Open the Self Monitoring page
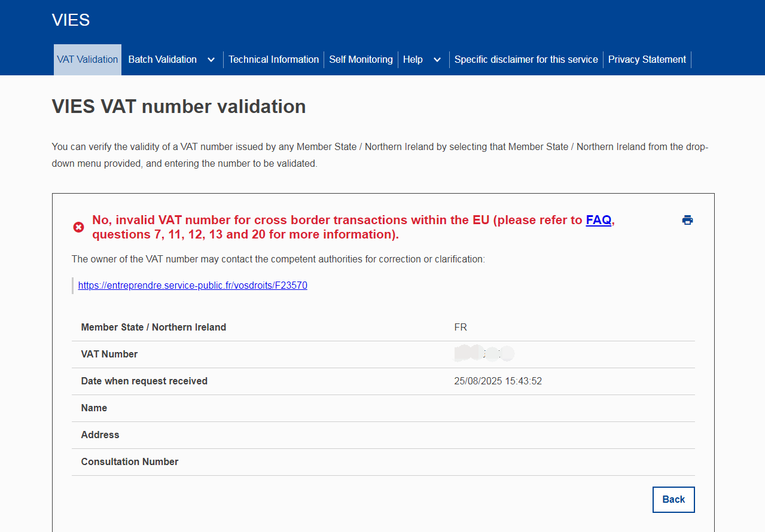 tap(361, 60)
